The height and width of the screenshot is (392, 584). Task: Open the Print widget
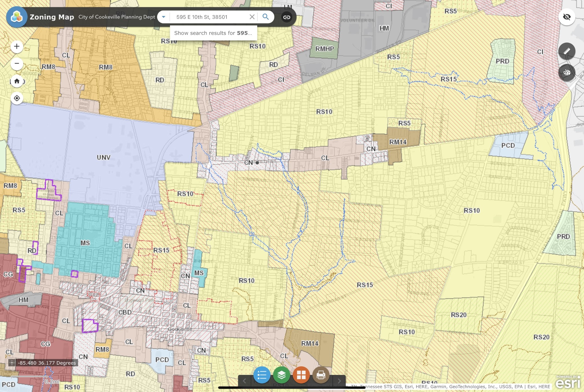(321, 375)
